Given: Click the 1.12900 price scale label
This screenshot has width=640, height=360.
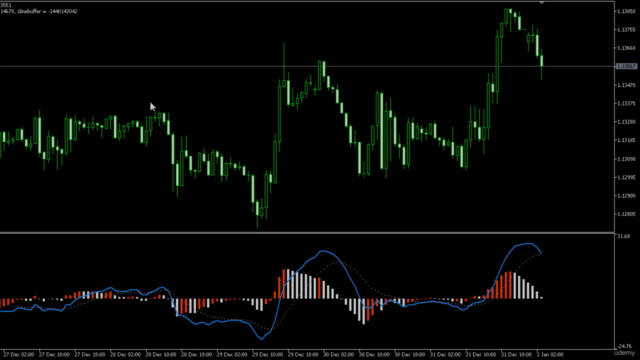Looking at the screenshot, I should pyautogui.click(x=627, y=196).
